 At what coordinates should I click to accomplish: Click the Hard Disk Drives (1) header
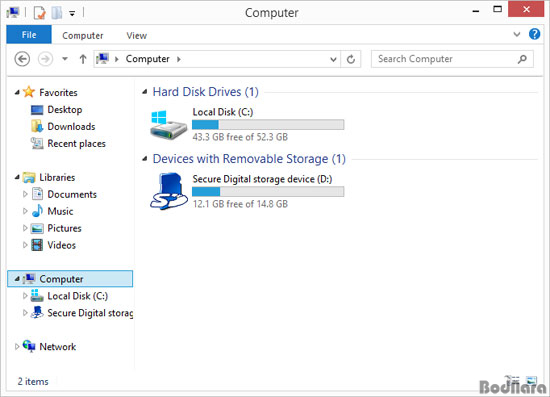[206, 92]
